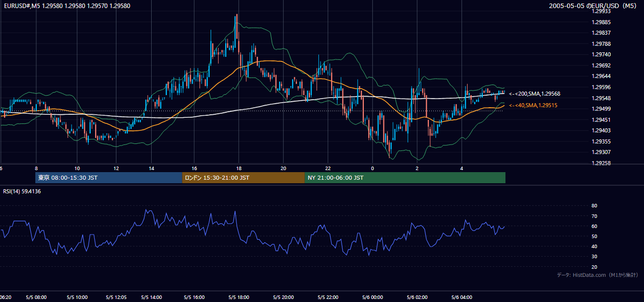Screen dimensions: 644x302
Task: Click the bottom time label 5/5 08:00
Action: pos(36,297)
